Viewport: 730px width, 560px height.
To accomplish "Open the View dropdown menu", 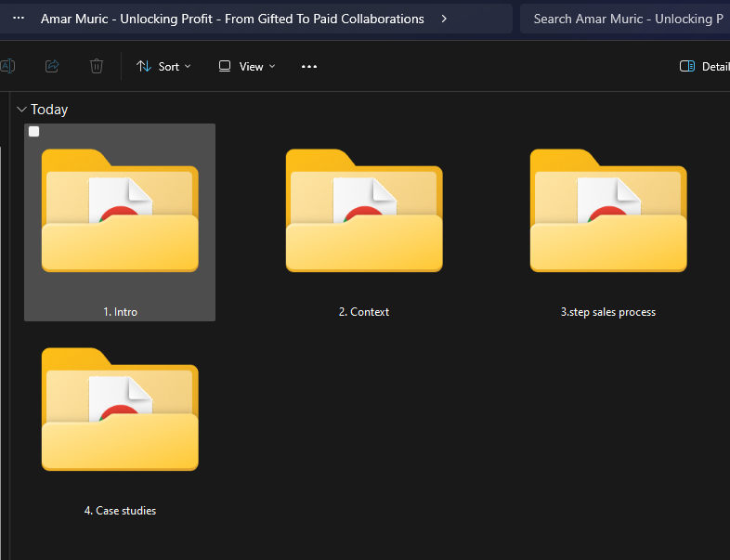I will coord(247,67).
